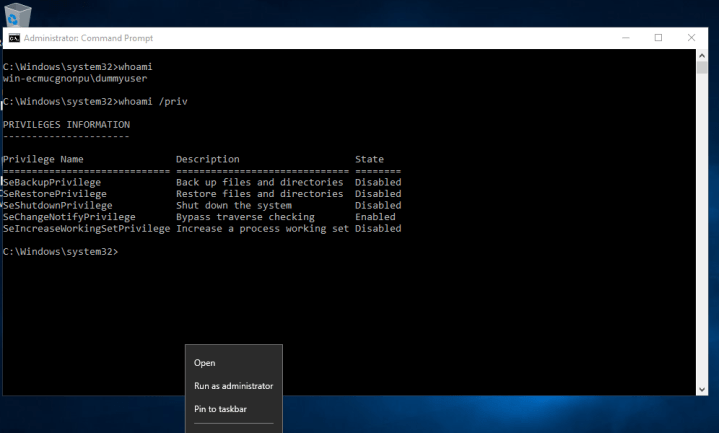Maximize the Command Prompt window
Viewport: 719px width, 433px height.
(x=658, y=38)
